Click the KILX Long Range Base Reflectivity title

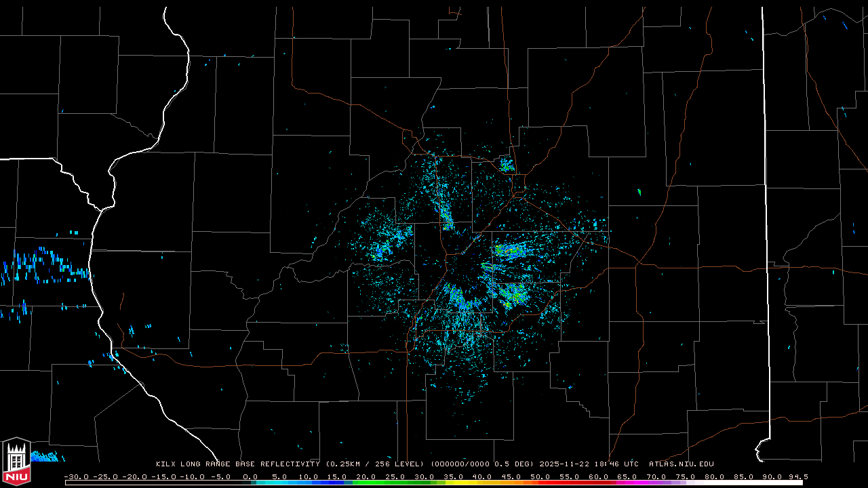coord(237,464)
